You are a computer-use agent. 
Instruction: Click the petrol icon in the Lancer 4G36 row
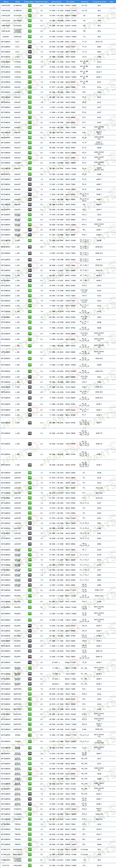30,473
